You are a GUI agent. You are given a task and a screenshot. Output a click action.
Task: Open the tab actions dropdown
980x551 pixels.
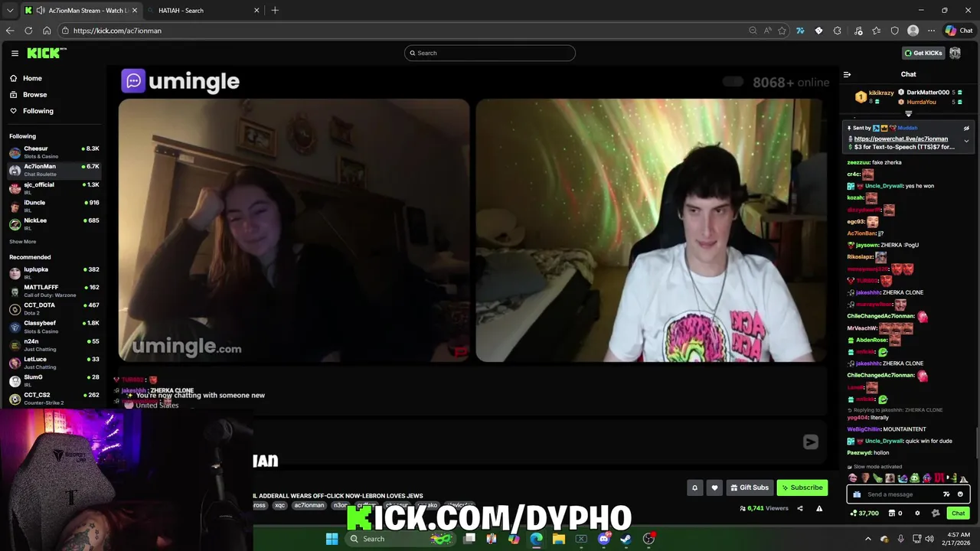(9, 11)
